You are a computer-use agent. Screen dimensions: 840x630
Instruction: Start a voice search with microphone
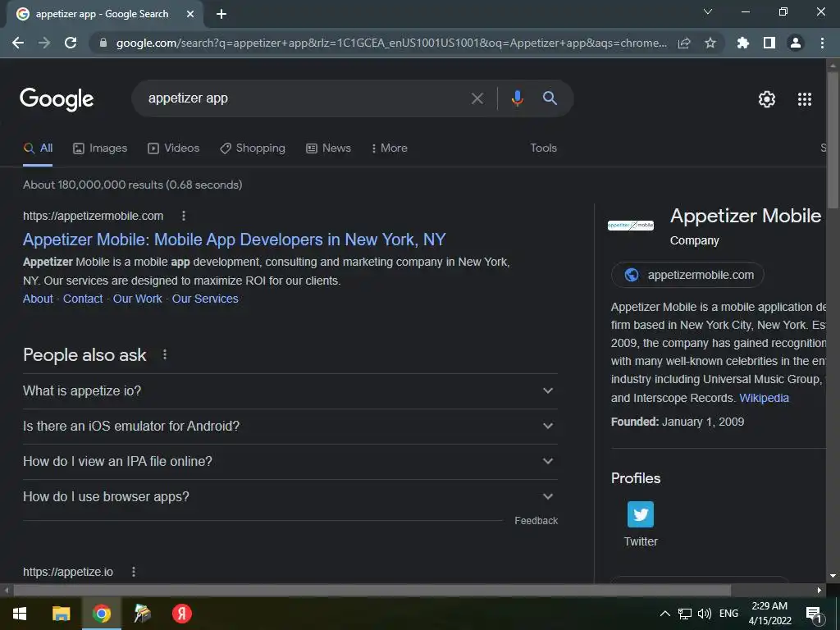tap(517, 98)
